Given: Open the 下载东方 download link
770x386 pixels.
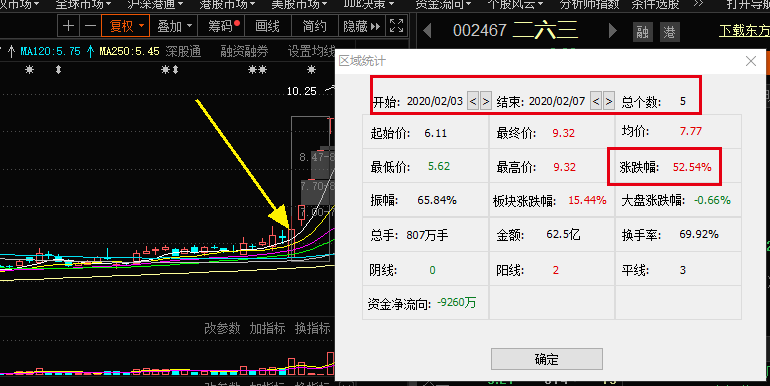Looking at the screenshot, I should coord(744,31).
